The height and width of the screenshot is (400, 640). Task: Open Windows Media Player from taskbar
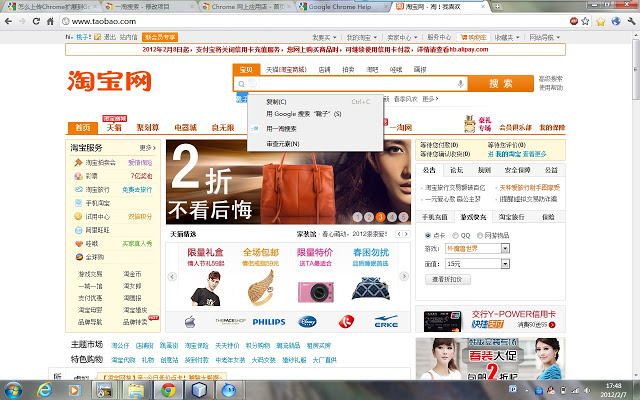(74, 390)
